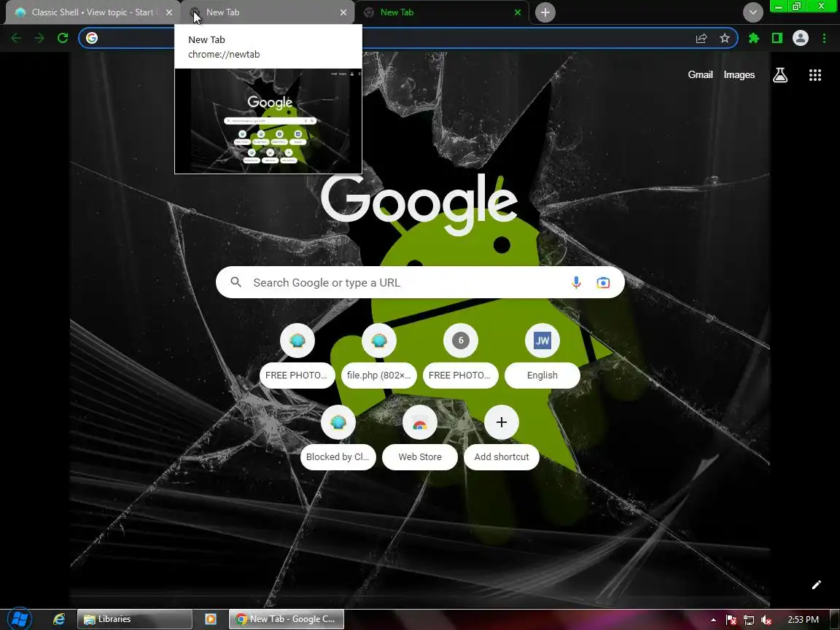Screen dimensions: 840x630
Task: Click the tab preview thumbnail
Action: click(x=268, y=121)
